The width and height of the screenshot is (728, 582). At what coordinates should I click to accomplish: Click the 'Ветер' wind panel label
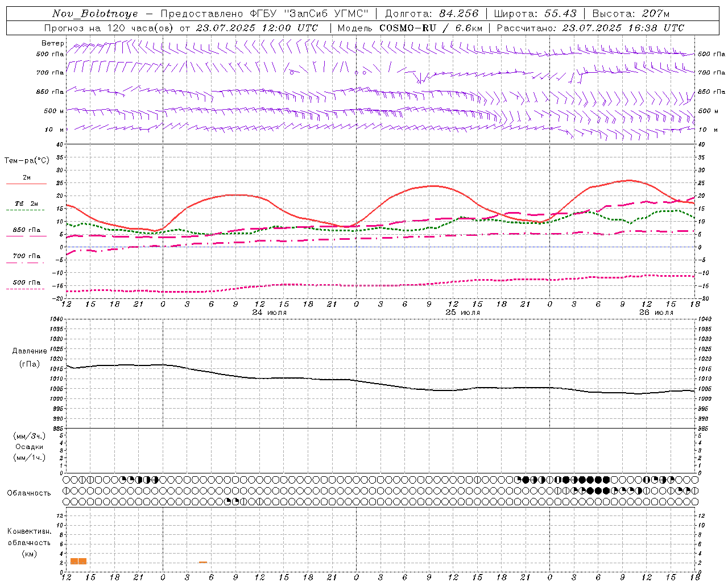click(x=53, y=43)
